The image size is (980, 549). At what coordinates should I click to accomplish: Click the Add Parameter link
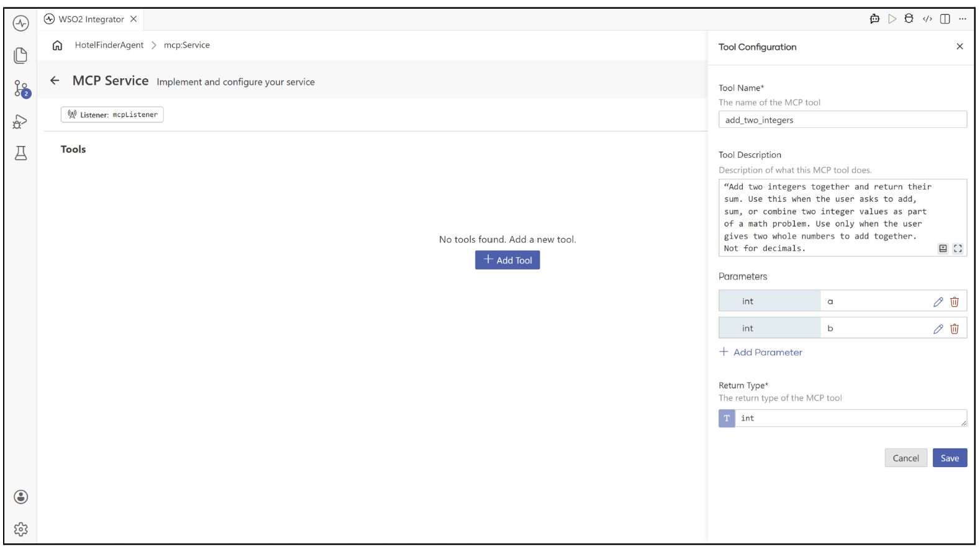pos(761,352)
